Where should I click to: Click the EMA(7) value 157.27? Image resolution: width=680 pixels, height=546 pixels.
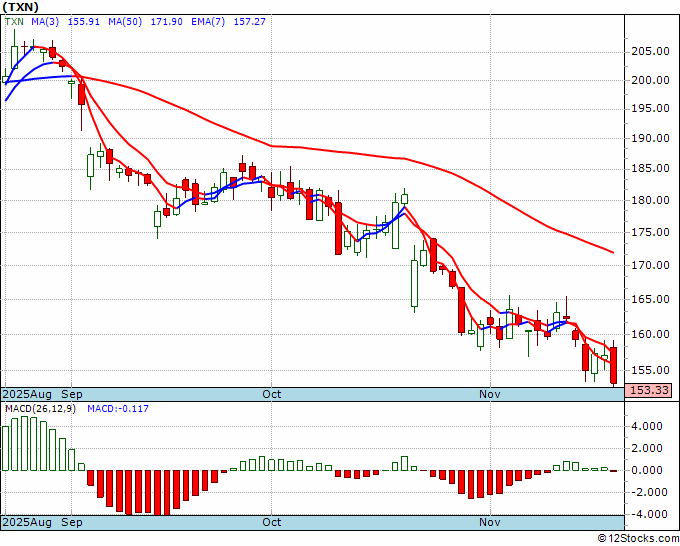pyautogui.click(x=249, y=22)
